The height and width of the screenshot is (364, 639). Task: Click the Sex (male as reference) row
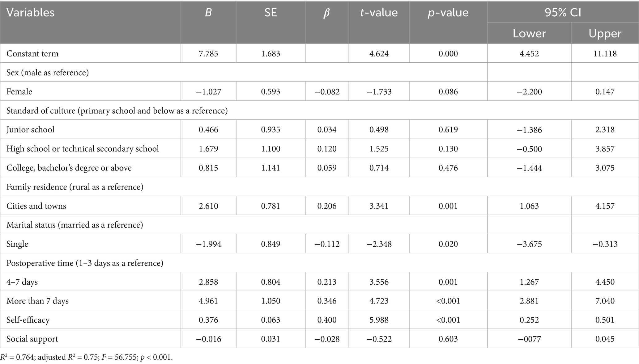(x=48, y=73)
